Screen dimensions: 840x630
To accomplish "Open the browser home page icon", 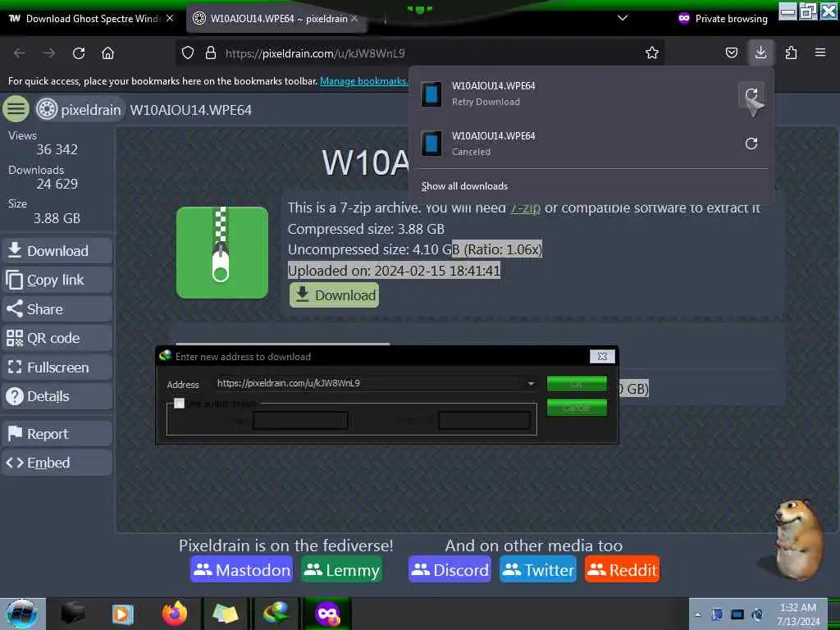I will (x=107, y=53).
